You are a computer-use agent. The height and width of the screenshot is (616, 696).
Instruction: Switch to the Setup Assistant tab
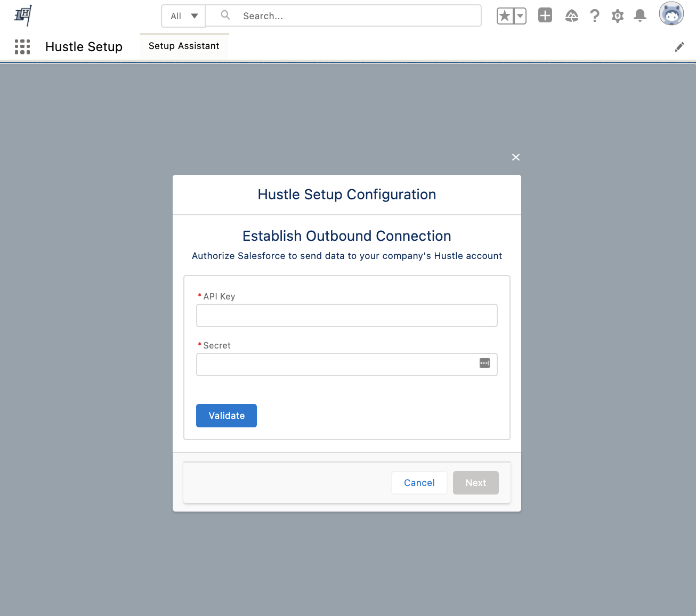coord(184,46)
